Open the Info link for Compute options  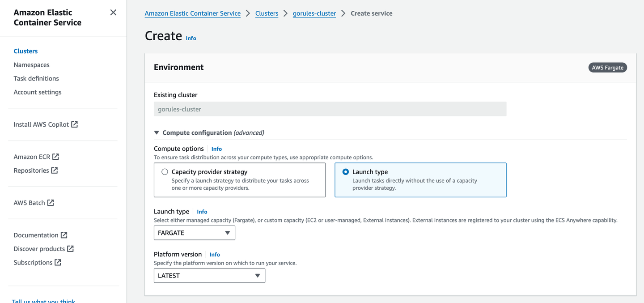[216, 149]
